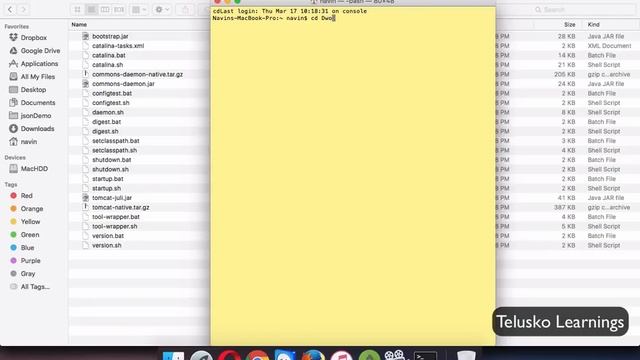Switch Finder to icon view
The width and height of the screenshot is (640, 360).
[x=78, y=9]
